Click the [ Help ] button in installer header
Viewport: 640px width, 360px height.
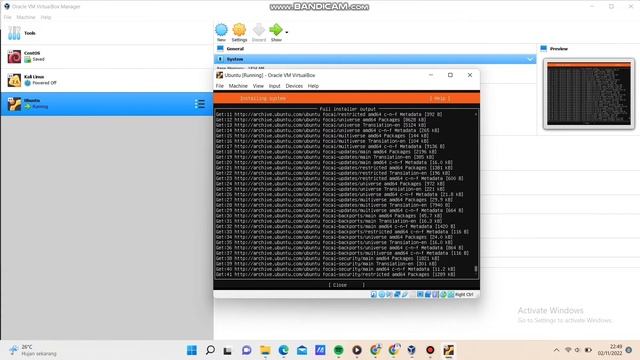tap(440, 98)
